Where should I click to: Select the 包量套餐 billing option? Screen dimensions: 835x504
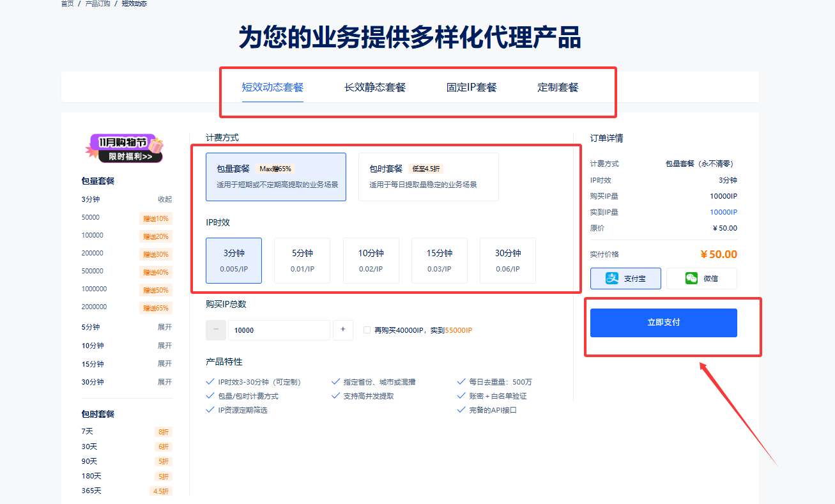(276, 177)
